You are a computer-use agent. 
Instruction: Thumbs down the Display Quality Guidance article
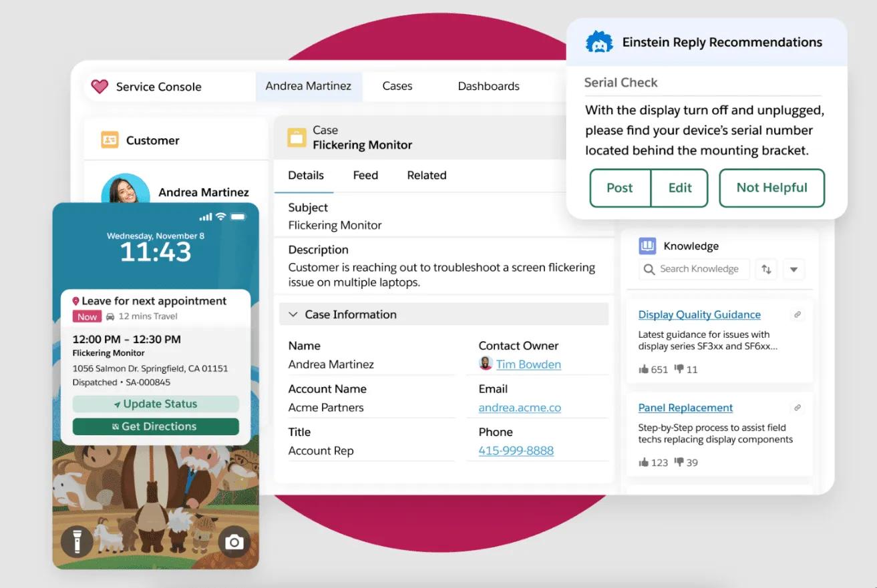pos(679,369)
